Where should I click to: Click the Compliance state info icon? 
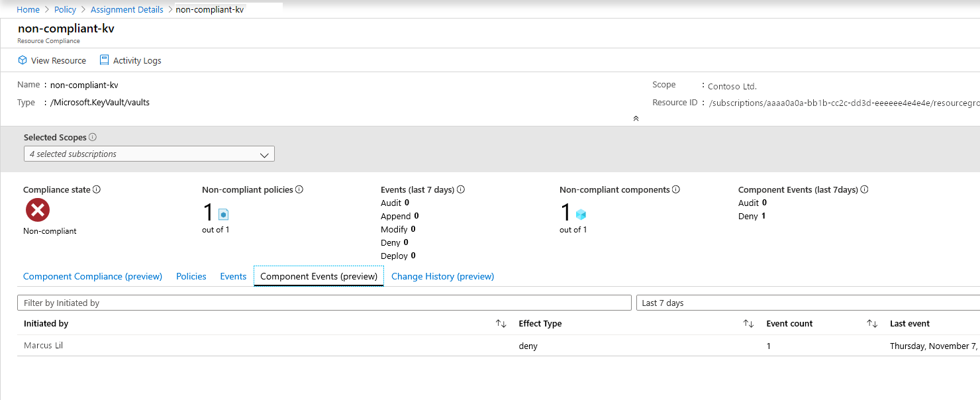point(97,189)
